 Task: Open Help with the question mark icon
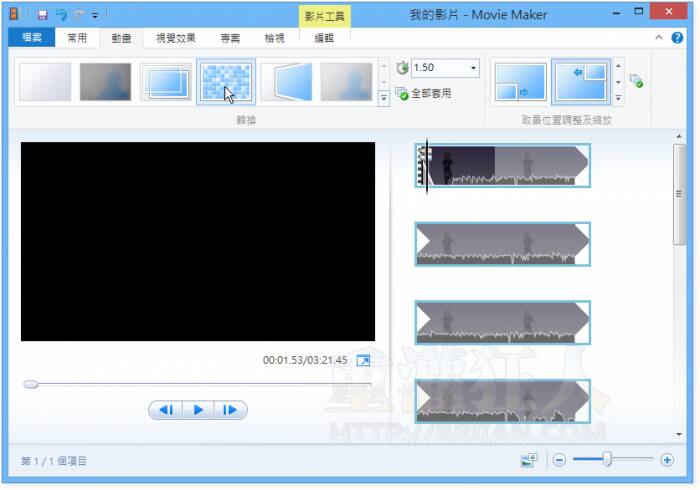677,38
